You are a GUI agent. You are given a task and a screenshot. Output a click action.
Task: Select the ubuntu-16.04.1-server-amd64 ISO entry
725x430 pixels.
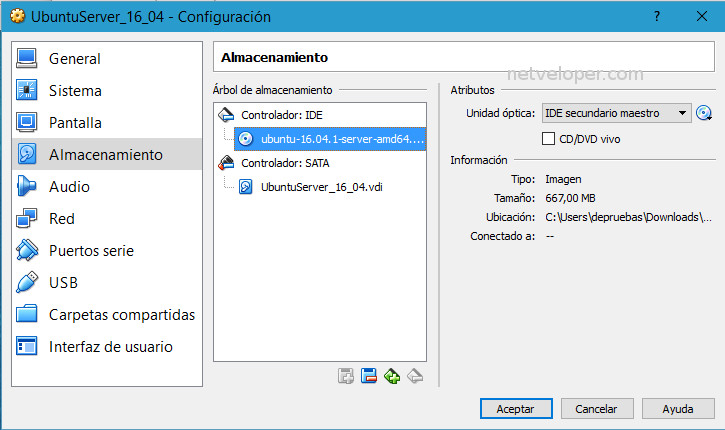click(x=330, y=139)
